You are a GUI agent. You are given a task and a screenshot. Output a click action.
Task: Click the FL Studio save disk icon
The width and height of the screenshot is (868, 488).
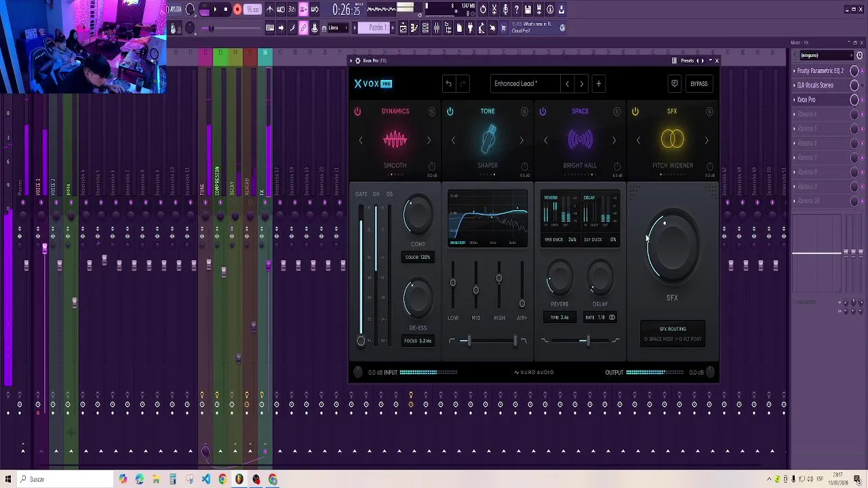pyautogui.click(x=528, y=9)
